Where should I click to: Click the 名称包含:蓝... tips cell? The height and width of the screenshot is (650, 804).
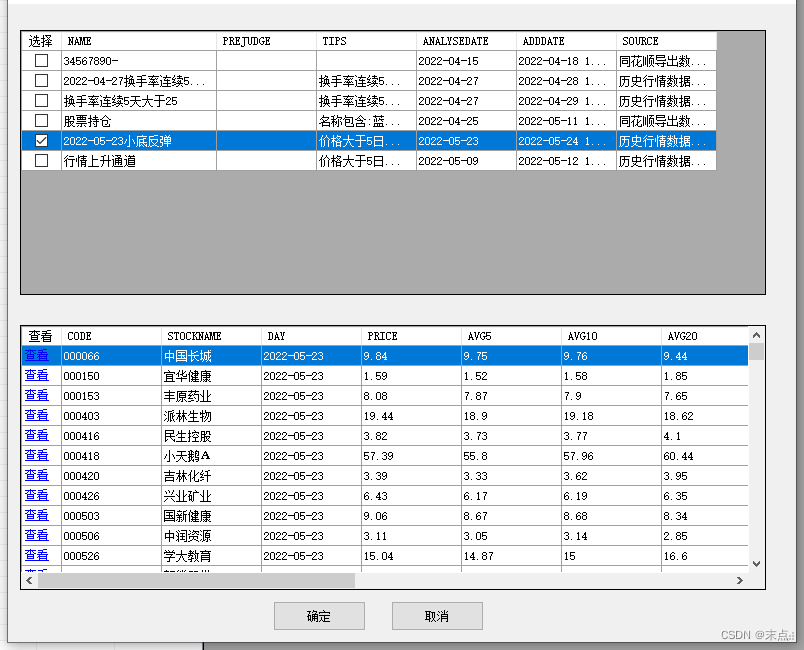point(366,121)
